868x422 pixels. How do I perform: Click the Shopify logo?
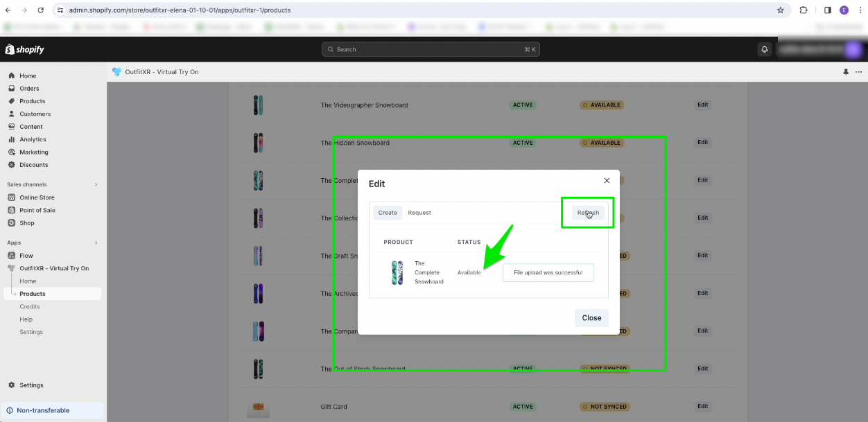coord(25,49)
